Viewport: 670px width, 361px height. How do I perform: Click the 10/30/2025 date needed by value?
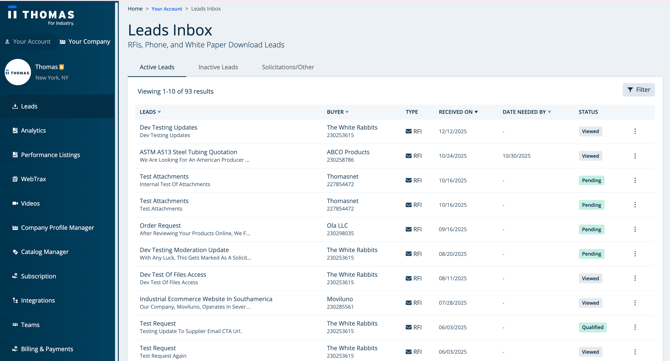(x=516, y=156)
